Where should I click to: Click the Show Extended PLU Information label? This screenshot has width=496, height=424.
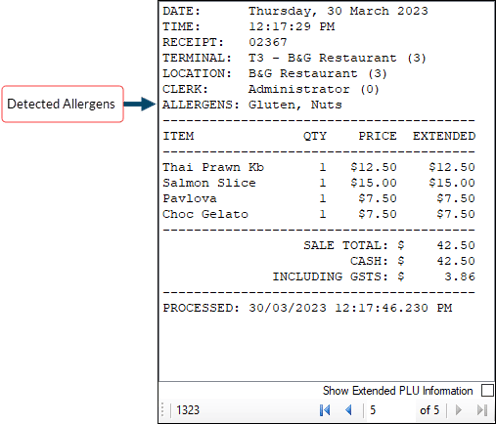click(x=398, y=391)
